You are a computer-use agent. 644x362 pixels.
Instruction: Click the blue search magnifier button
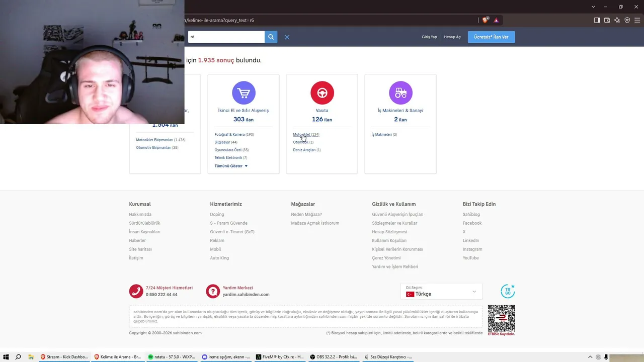pyautogui.click(x=271, y=37)
